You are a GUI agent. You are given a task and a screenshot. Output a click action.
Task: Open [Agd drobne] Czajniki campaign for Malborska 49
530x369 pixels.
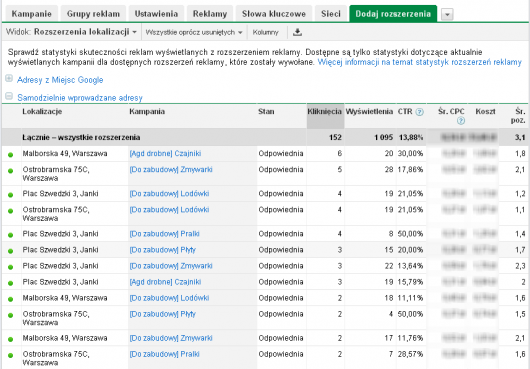[165, 154]
